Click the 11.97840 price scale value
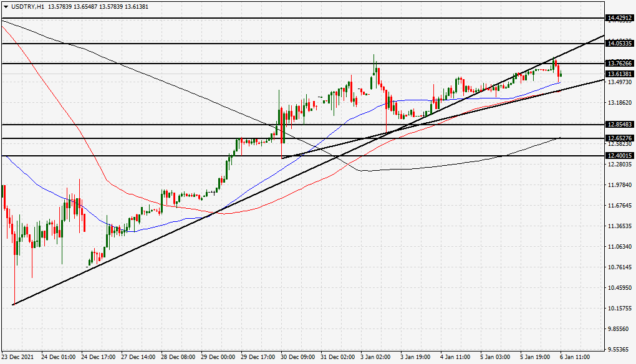Image resolution: width=636 pixels, height=364 pixels. coord(620,185)
